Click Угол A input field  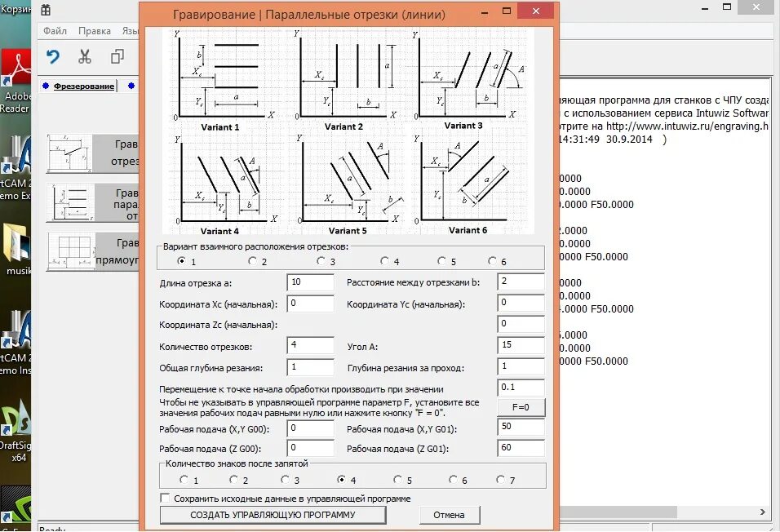(x=521, y=345)
